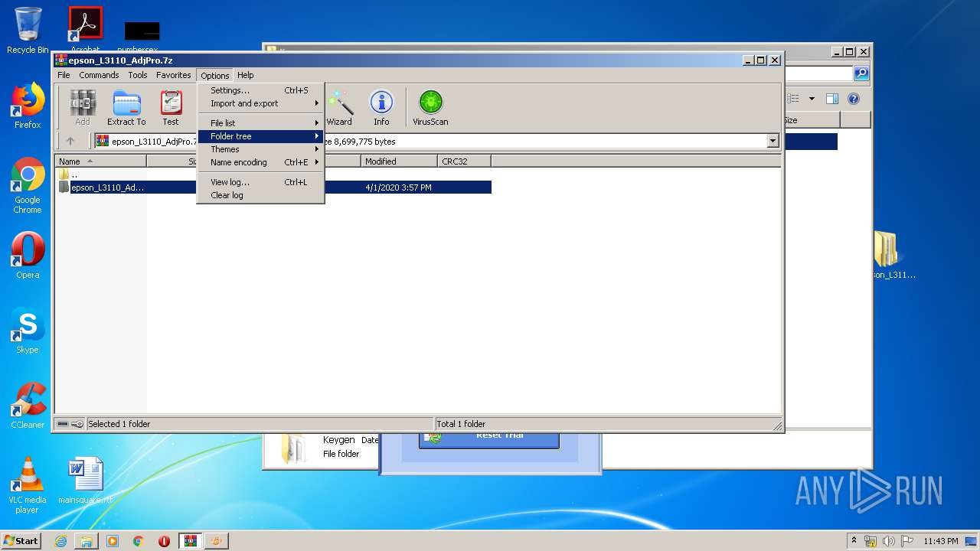Open the media player taskbar icon

(113, 541)
